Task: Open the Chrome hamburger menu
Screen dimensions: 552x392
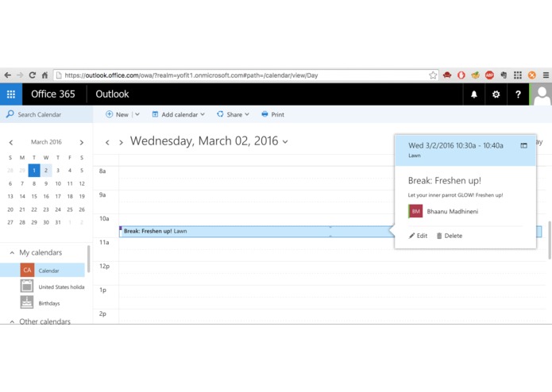Action: coord(546,75)
